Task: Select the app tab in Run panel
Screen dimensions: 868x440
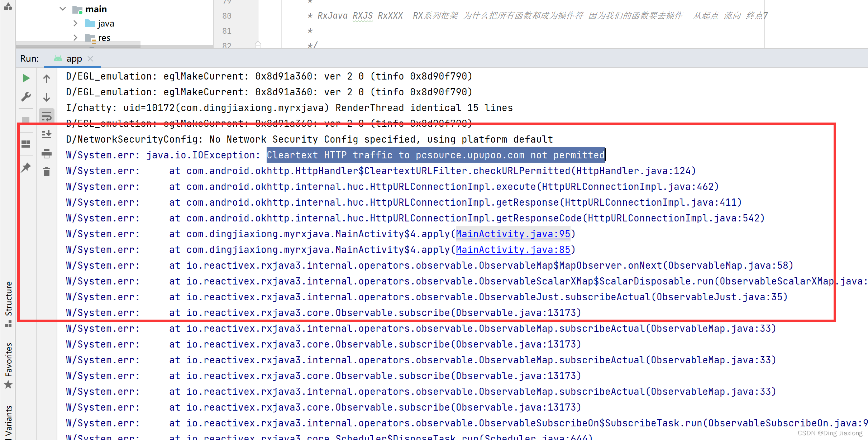Action: click(72, 58)
